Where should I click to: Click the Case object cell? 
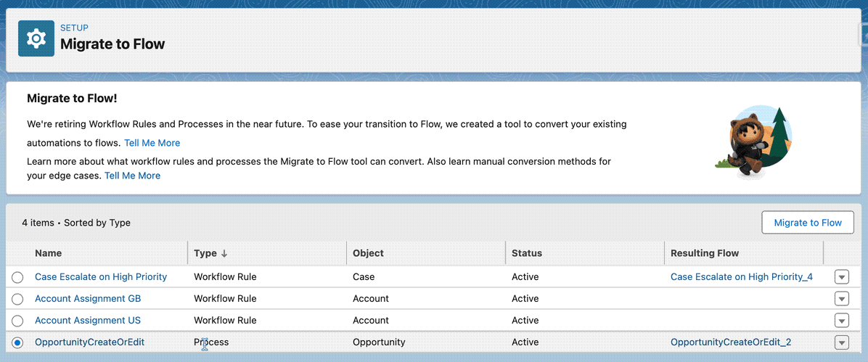pyautogui.click(x=363, y=276)
